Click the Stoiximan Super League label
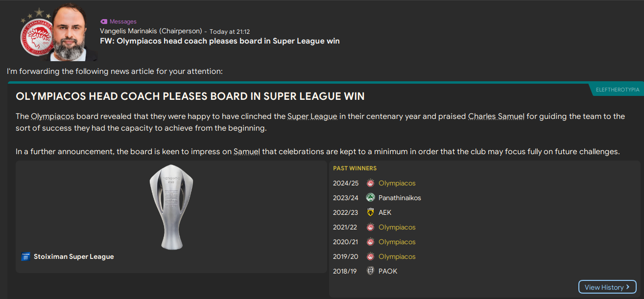Screen dimensions: 644x299 click(73, 257)
